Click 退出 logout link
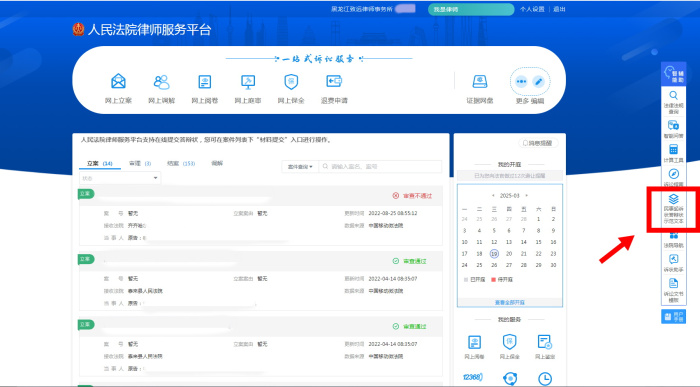700x387 pixels. [559, 9]
